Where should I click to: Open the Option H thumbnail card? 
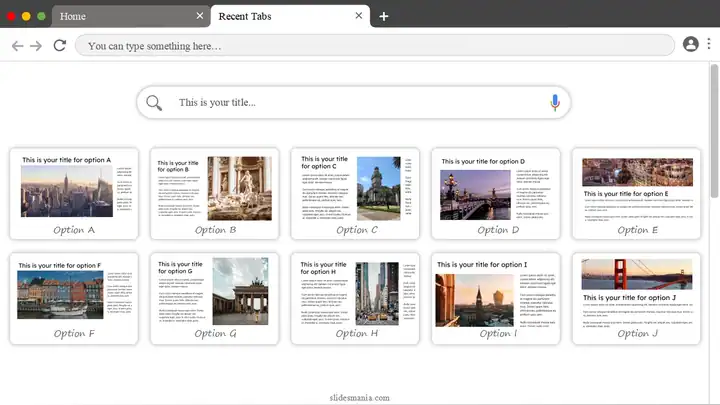pyautogui.click(x=355, y=298)
